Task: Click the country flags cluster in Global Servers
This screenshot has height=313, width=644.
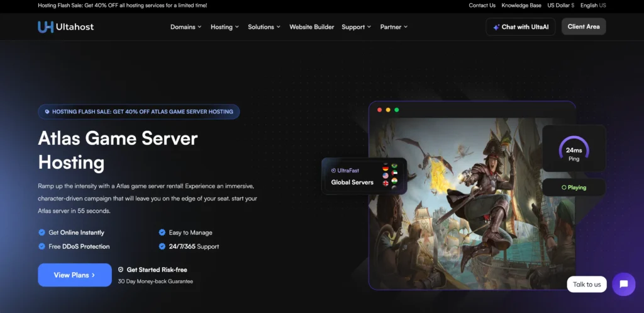Action: coord(390,176)
